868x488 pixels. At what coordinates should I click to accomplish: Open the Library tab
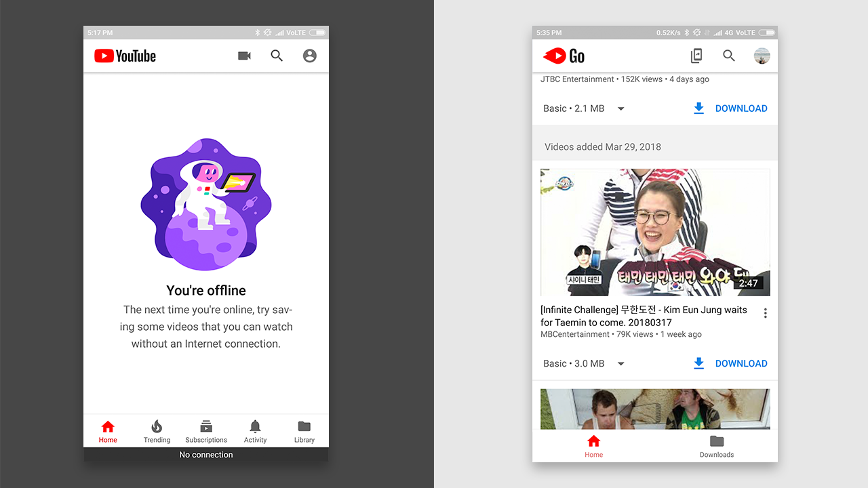pyautogui.click(x=304, y=431)
